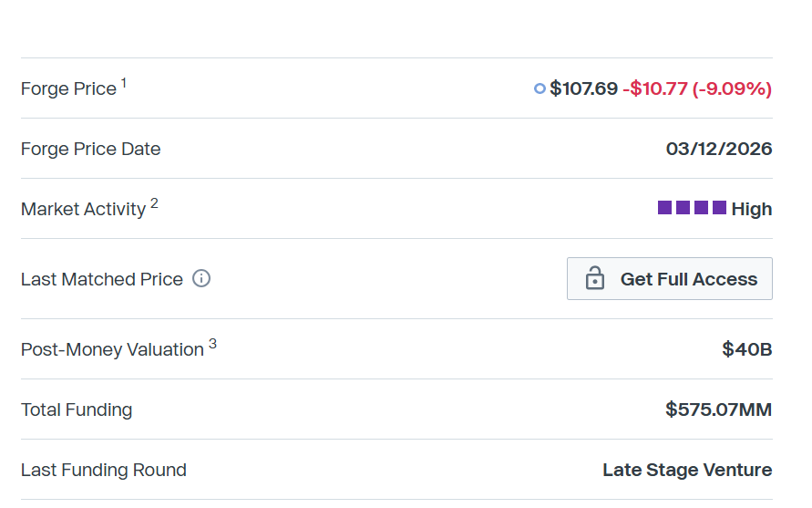Image resolution: width=812 pixels, height=508 pixels.
Task: Click the blue circle indicator before $107.69
Action: coord(540,88)
